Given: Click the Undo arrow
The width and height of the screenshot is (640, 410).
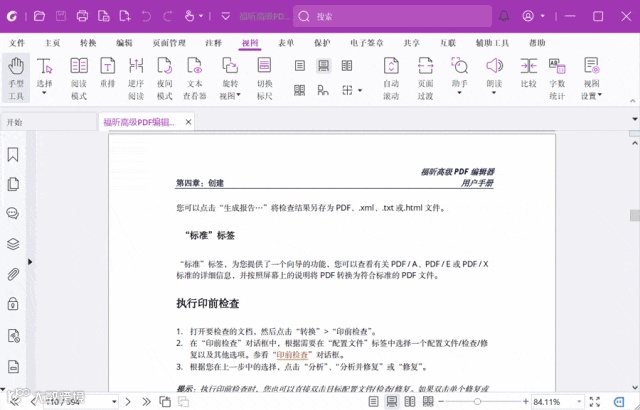Looking at the screenshot, I should point(146,16).
